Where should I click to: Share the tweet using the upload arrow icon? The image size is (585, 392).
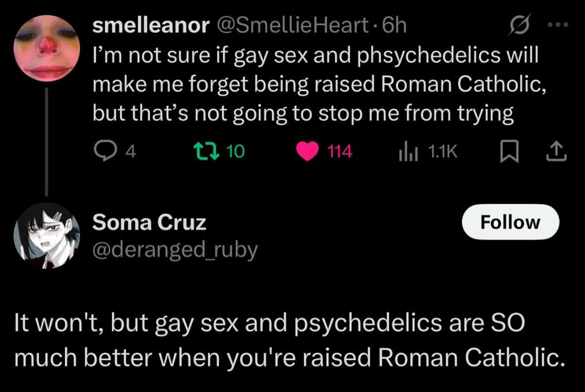tap(557, 152)
